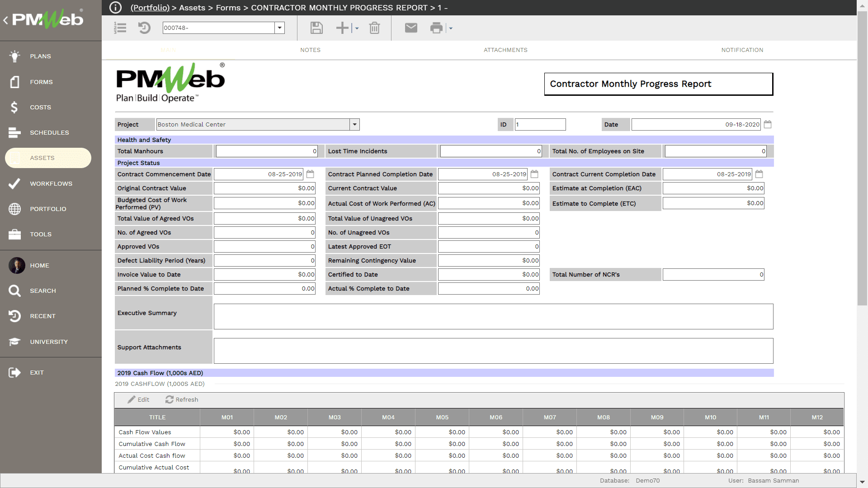Open the Notes tab
This screenshot has height=488, width=868.
[310, 50]
